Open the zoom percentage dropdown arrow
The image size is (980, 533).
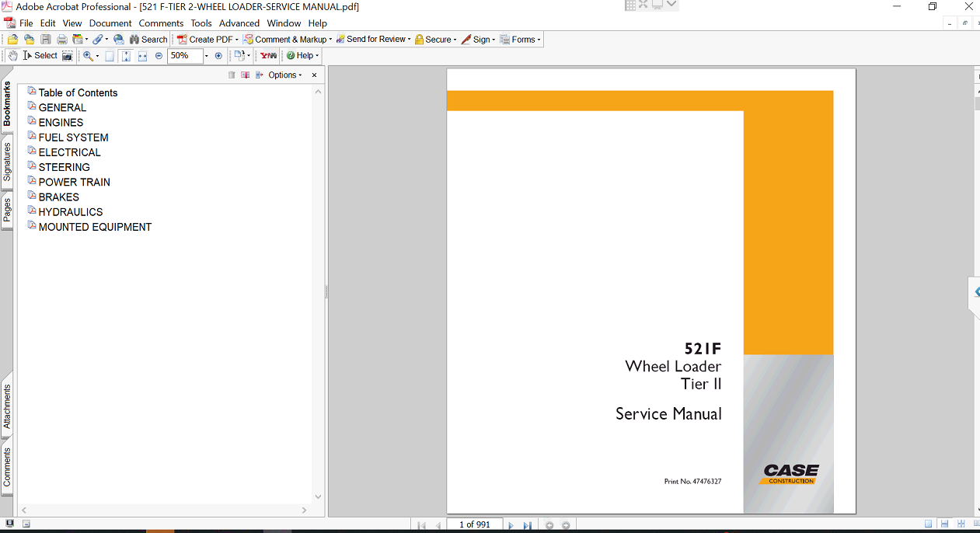206,56
